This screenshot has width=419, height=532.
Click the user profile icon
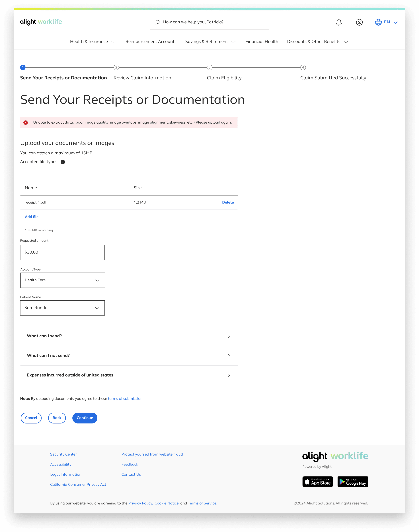click(359, 22)
